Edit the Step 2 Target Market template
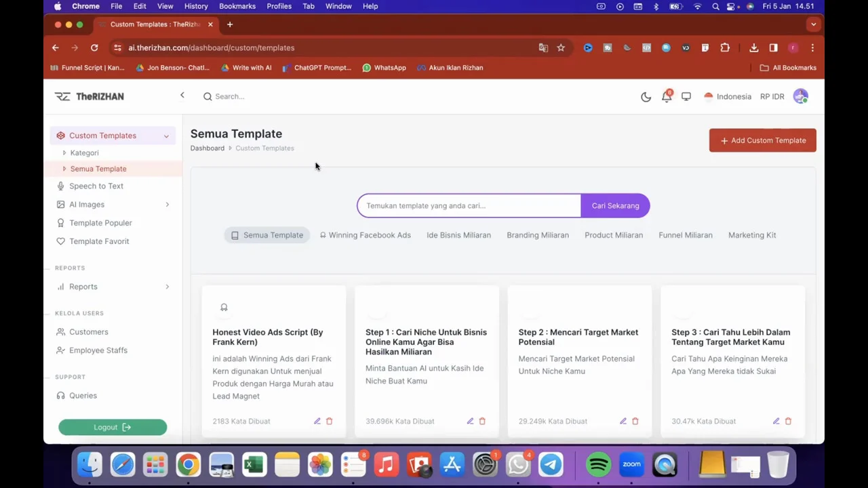The height and width of the screenshot is (488, 868). click(x=623, y=421)
